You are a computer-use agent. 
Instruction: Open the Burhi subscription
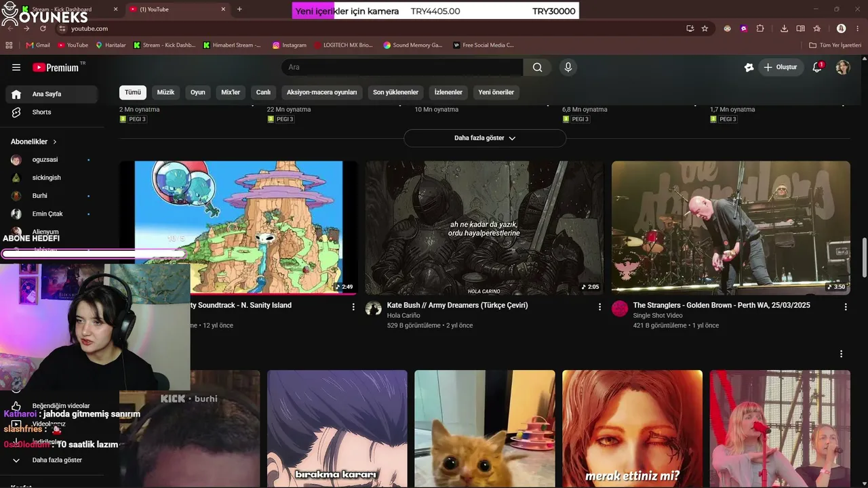coord(52,196)
